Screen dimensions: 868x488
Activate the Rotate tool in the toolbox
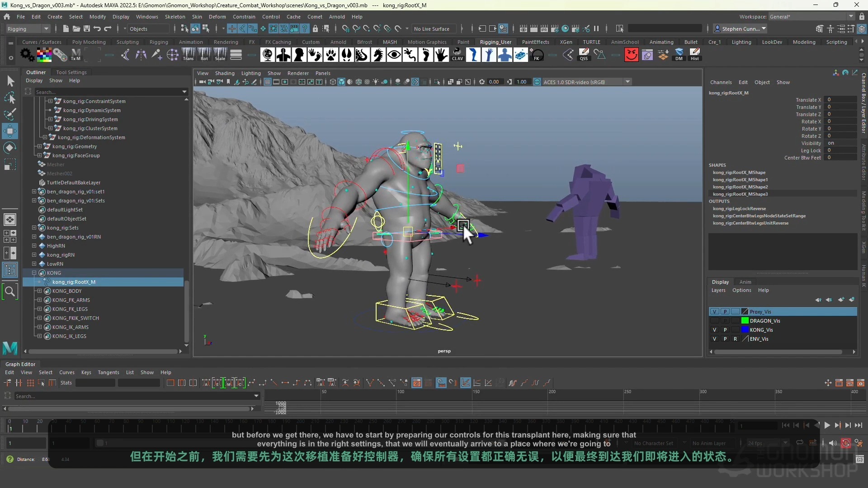(x=10, y=148)
